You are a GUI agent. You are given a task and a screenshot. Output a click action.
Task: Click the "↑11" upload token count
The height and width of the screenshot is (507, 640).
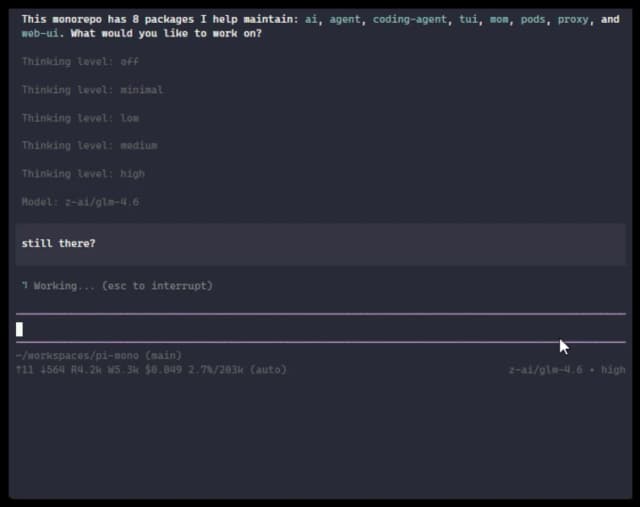coord(24,370)
